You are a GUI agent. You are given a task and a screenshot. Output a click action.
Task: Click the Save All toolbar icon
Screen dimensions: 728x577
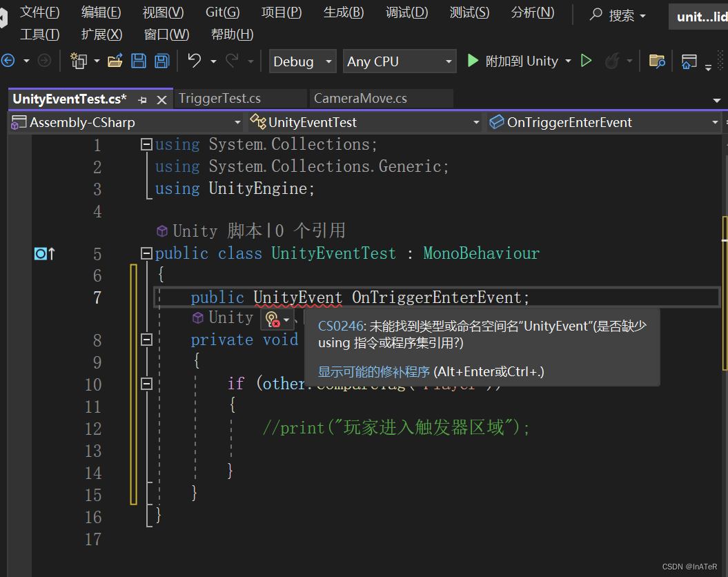click(x=161, y=61)
